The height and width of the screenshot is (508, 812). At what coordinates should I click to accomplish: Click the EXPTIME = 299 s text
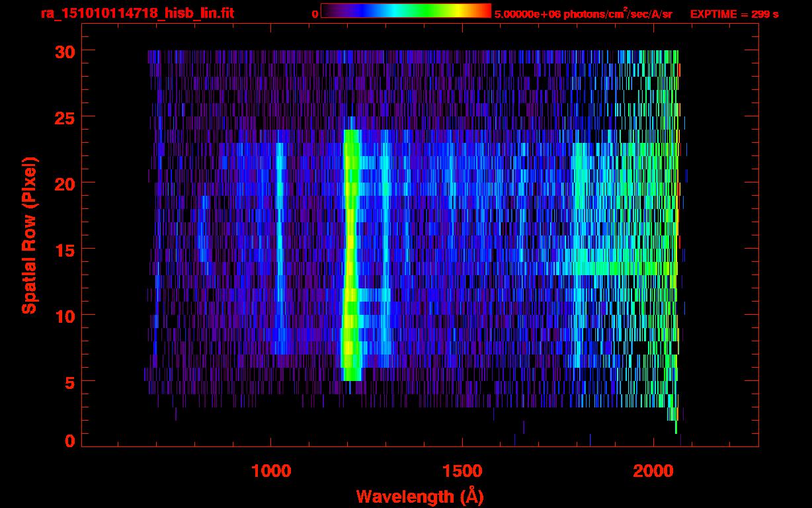734,14
